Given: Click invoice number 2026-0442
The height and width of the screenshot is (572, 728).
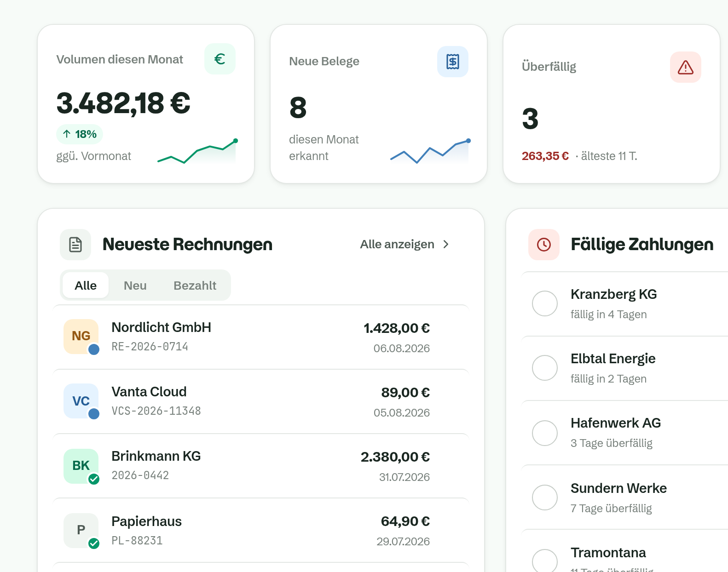Looking at the screenshot, I should tap(140, 475).
